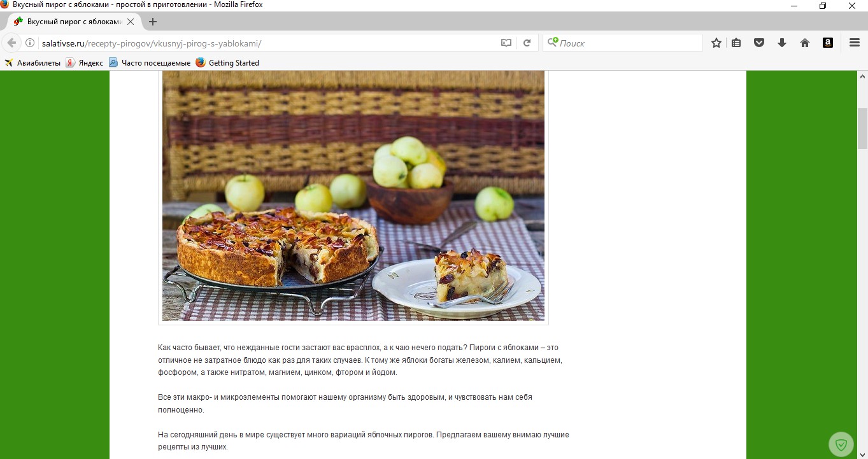The width and height of the screenshot is (868, 459).
Task: Reload the current page
Action: click(527, 43)
